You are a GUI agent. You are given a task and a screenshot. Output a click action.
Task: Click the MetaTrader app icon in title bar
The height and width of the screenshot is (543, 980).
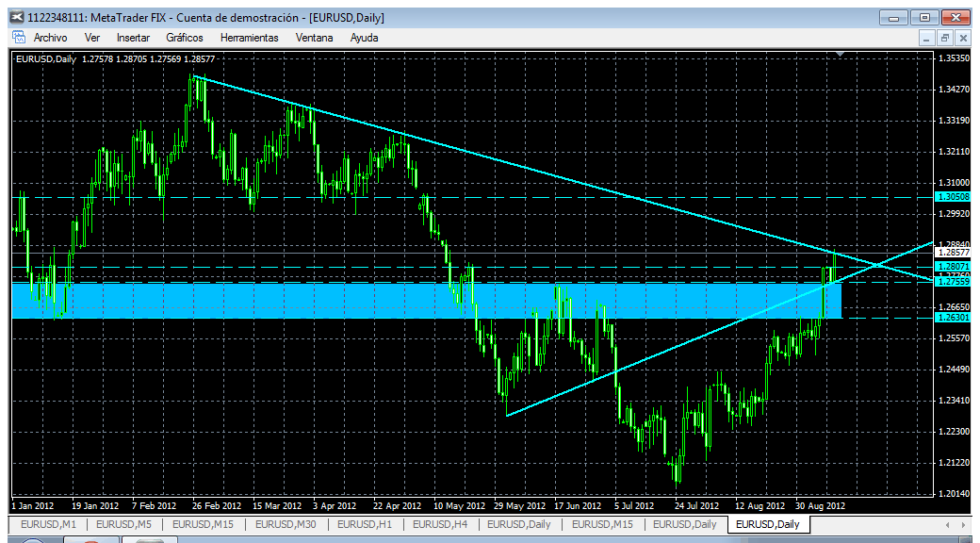tap(18, 18)
